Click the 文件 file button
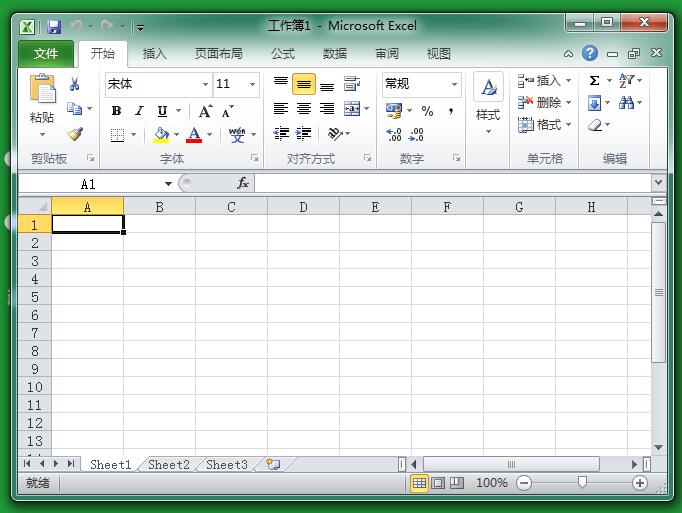This screenshot has height=513, width=682. click(x=46, y=54)
